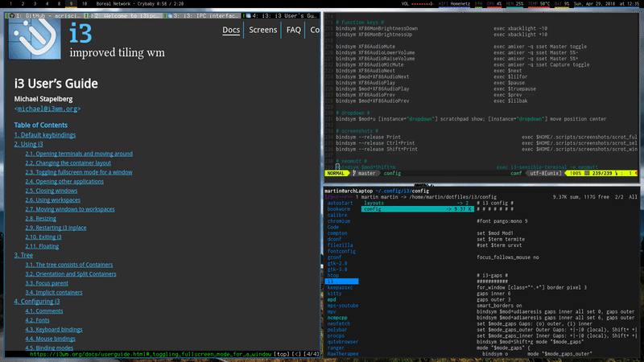Click the NORMAL mode indicator in vim statusline
Image resolution: width=644 pixels, height=362 pixels.
[336, 173]
